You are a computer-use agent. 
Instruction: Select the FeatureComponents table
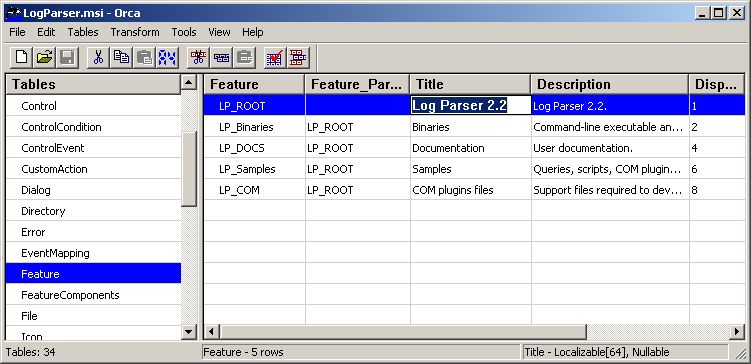click(x=93, y=295)
